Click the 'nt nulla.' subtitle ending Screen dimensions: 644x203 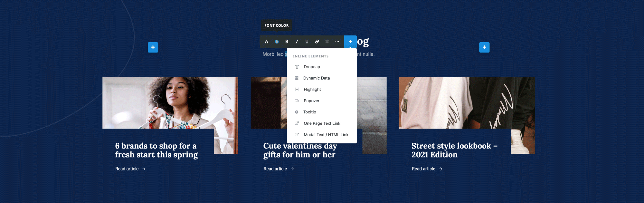click(x=366, y=54)
